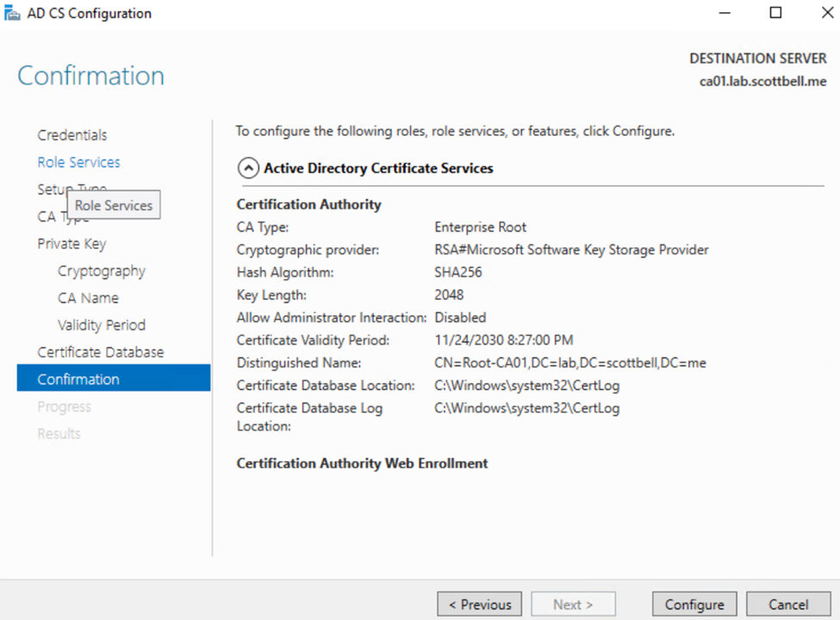Collapse the Active Directory Certificate Services section
Viewport: 840px width, 620px height.
click(x=247, y=169)
